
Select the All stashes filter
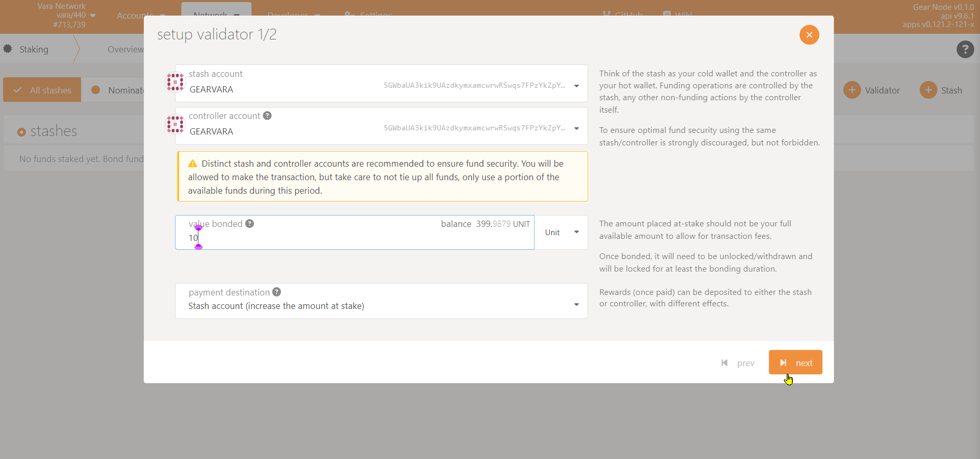(x=42, y=90)
